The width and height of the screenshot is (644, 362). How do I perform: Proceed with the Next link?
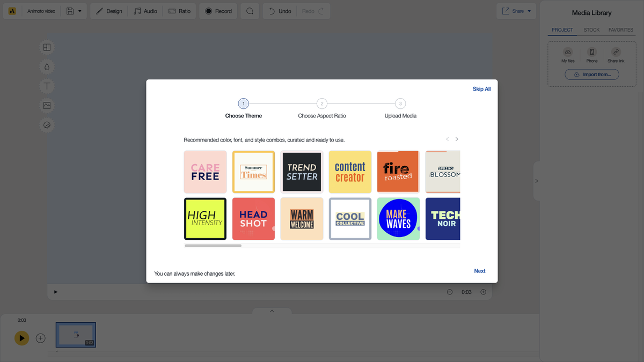point(479,271)
